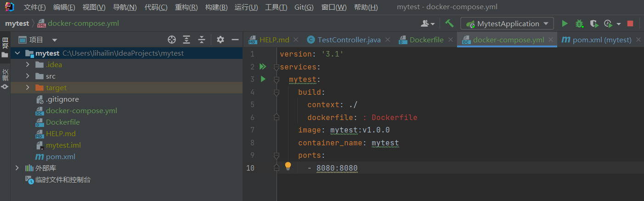Click the services gutter run arrows on line 2

pos(263,67)
